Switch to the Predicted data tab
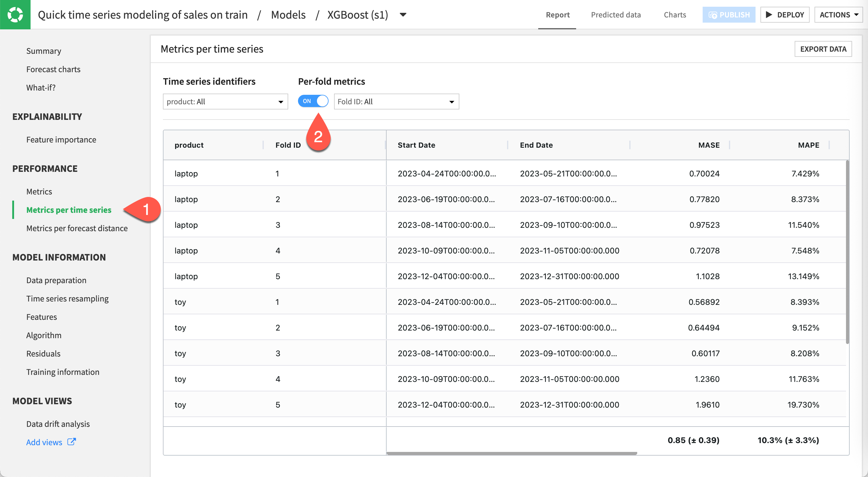The image size is (868, 477). tap(616, 14)
